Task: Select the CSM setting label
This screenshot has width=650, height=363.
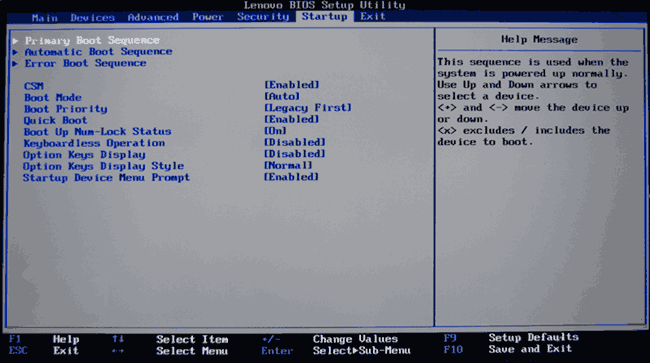Action: 34,86
